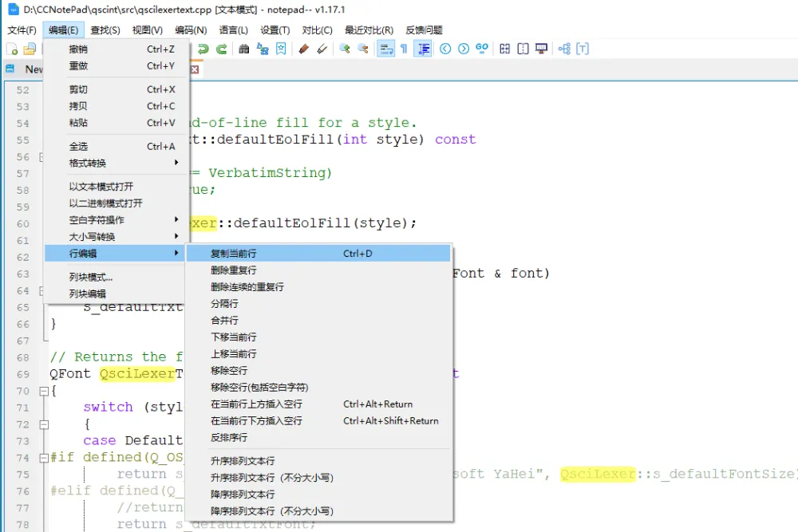798x532 pixels.
Task: Zoom in using the magnifier-plus icon
Action: (x=343, y=49)
